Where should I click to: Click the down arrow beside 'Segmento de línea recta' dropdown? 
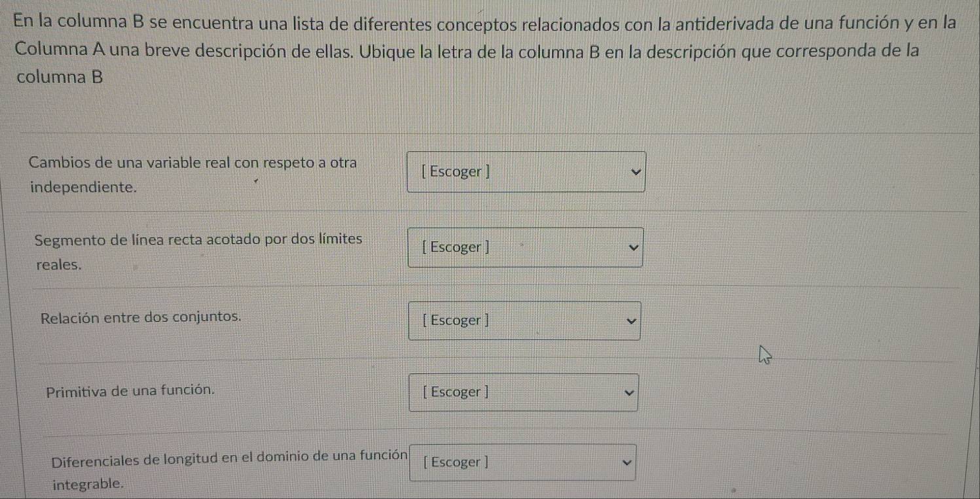pos(632,247)
